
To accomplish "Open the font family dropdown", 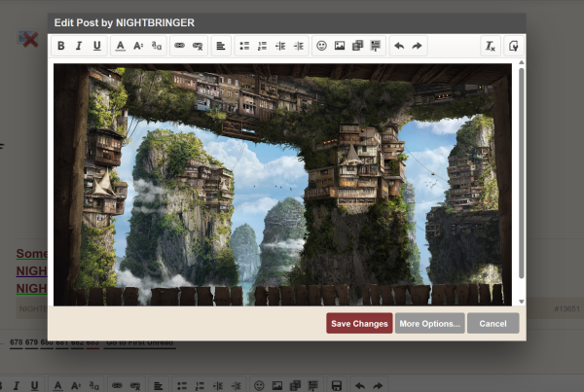I will [x=156, y=46].
